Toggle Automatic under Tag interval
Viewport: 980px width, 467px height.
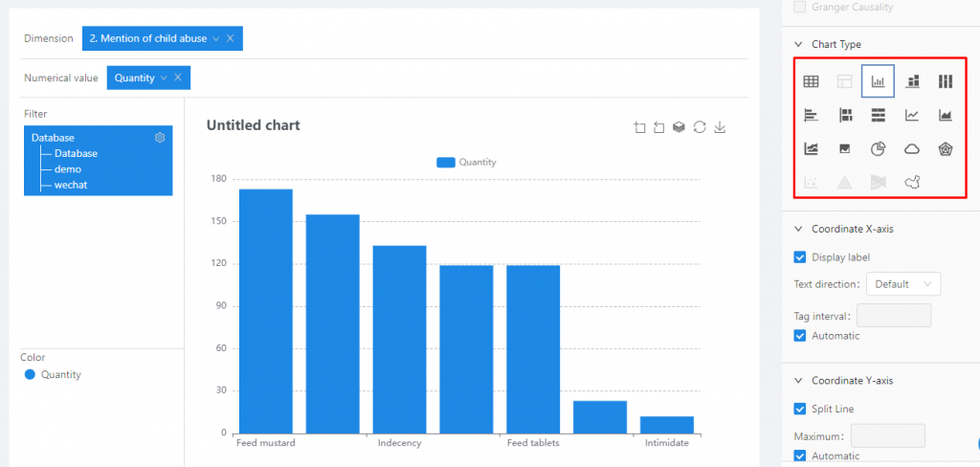point(800,336)
